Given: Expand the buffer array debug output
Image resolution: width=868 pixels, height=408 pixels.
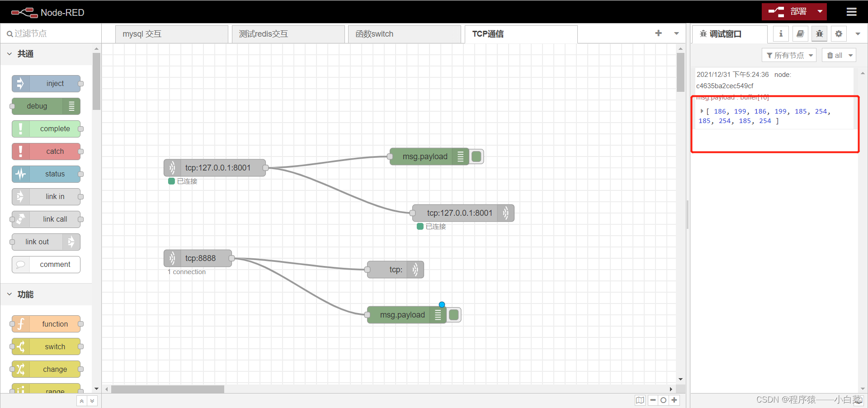Looking at the screenshot, I should 702,111.
